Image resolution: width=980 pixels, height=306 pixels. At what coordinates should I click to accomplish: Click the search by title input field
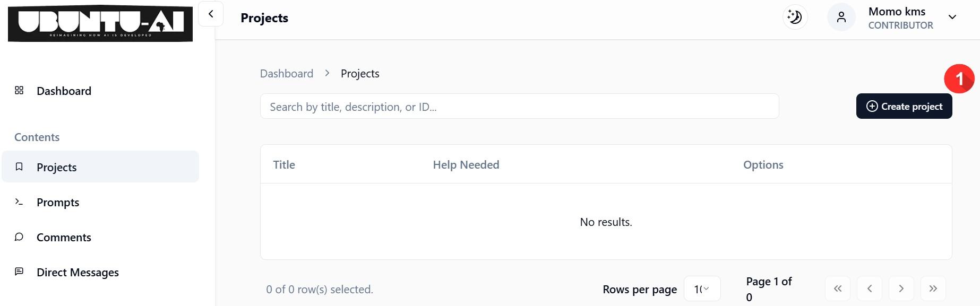(519, 106)
